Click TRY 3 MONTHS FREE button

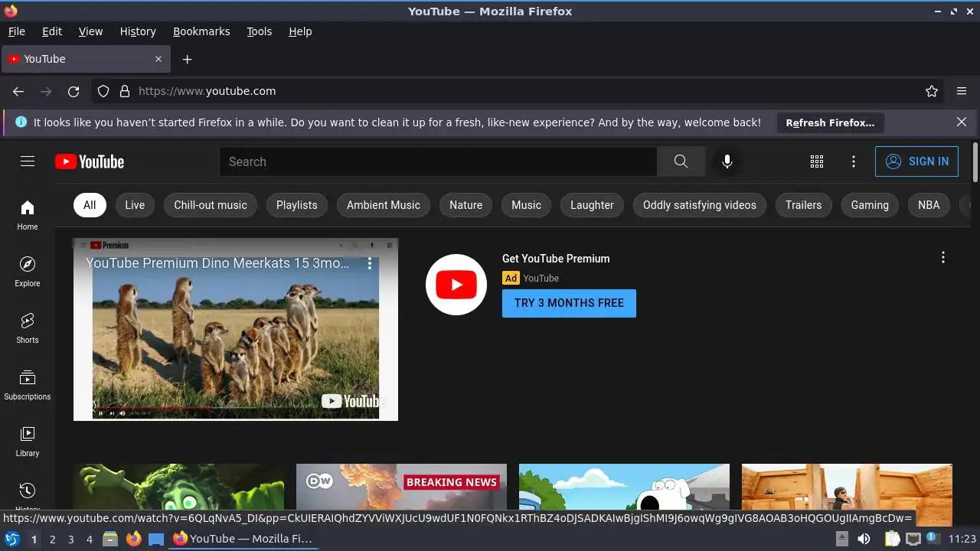point(569,303)
